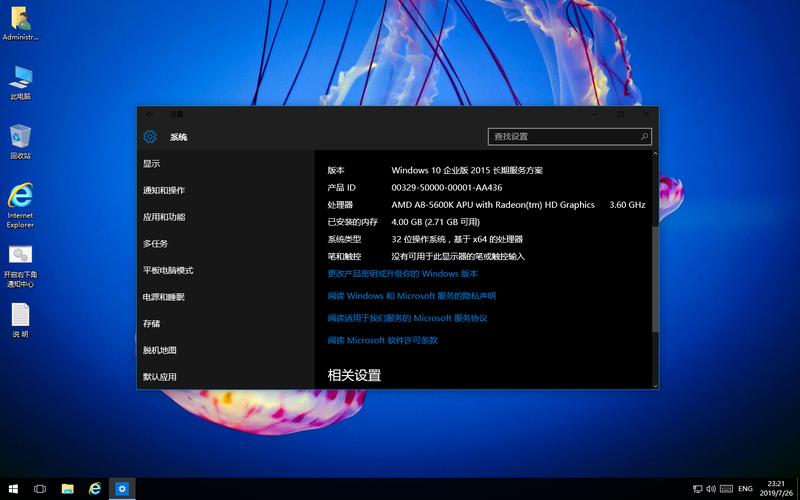800x500 pixels.
Task: Click the 相关设置 heading
Action: (x=354, y=376)
